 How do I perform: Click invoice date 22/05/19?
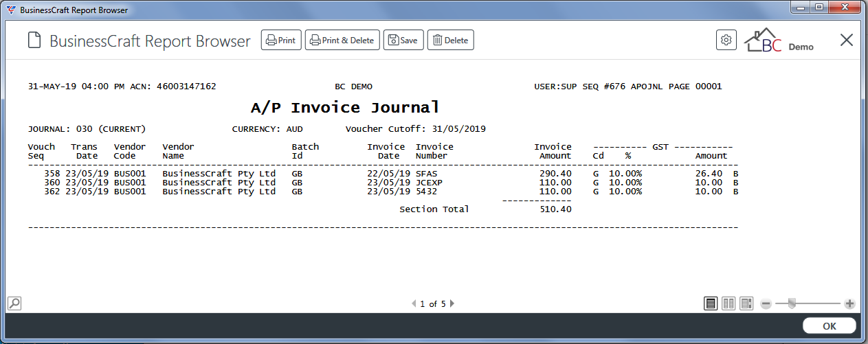388,174
